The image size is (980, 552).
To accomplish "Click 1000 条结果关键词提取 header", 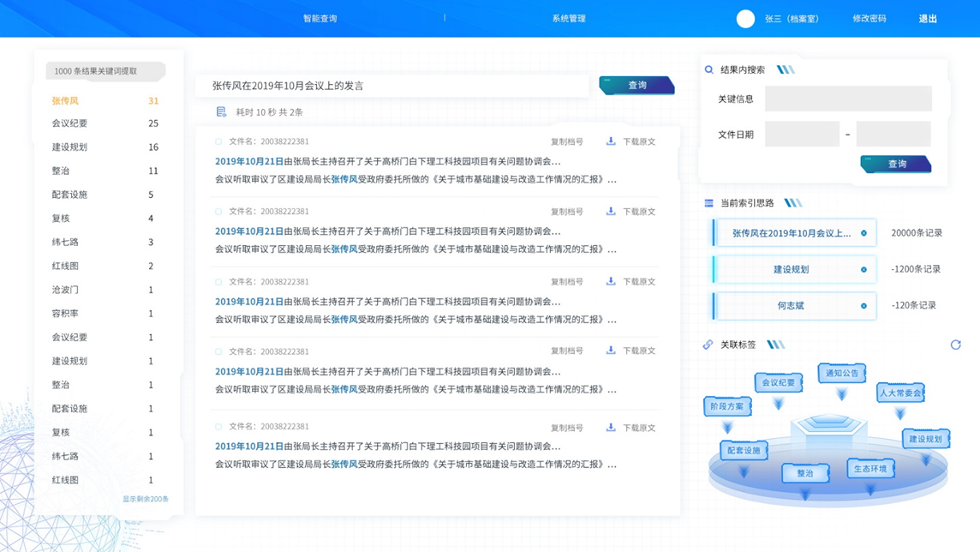I will pyautogui.click(x=105, y=71).
